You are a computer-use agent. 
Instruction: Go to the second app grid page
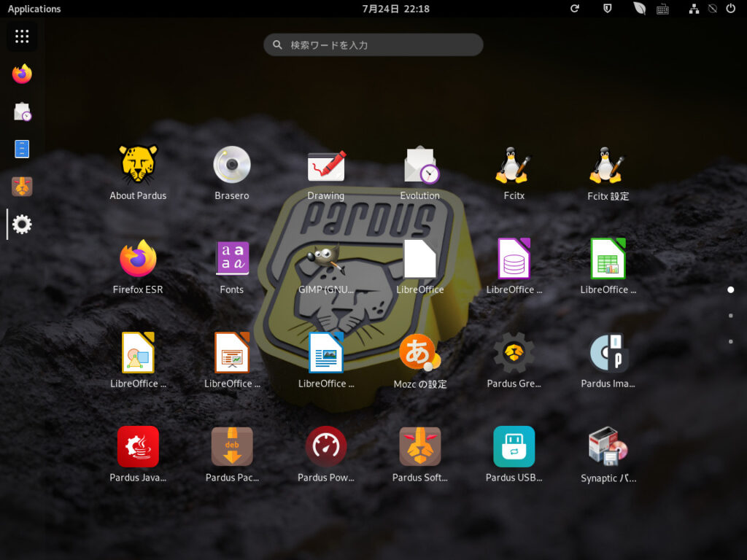[730, 316]
